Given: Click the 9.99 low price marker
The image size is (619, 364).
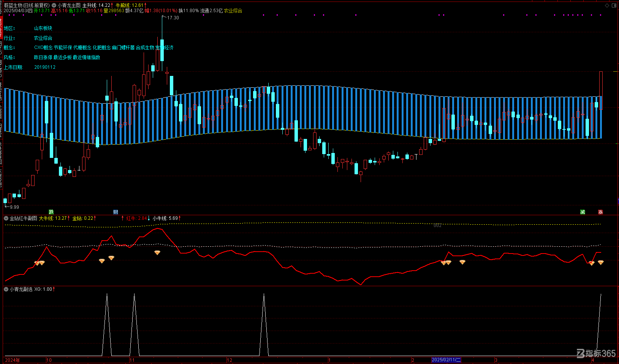Looking at the screenshot, I should [14, 207].
